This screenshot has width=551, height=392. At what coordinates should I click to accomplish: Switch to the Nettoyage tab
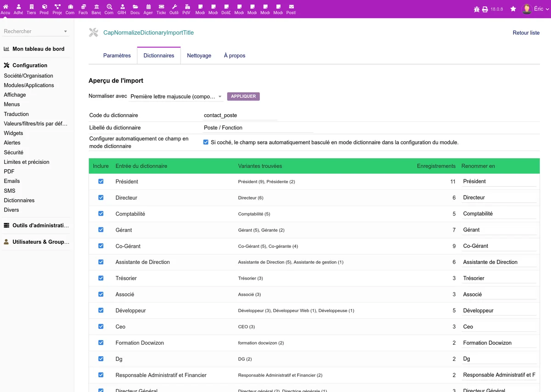coord(199,56)
